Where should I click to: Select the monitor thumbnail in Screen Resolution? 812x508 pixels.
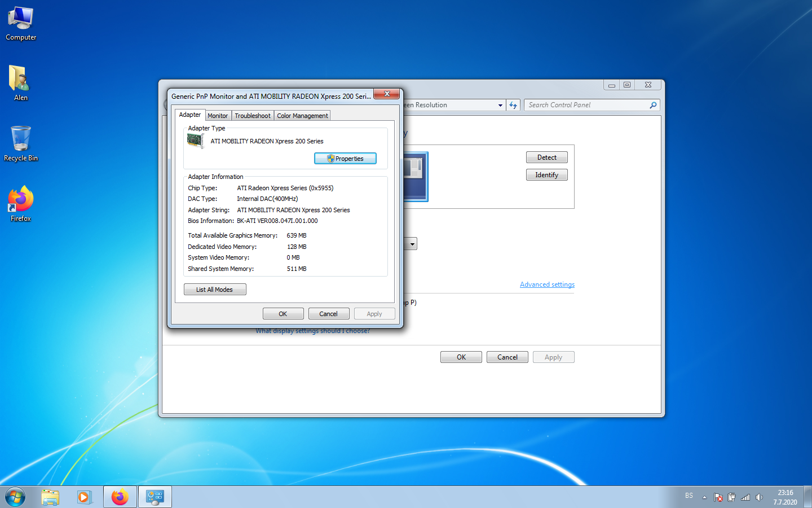point(416,177)
